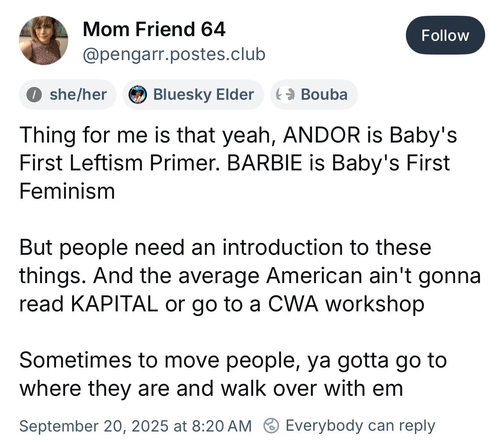The height and width of the screenshot is (448, 504).
Task: Open the Bluesky Elder label text
Action: pyautogui.click(x=203, y=95)
